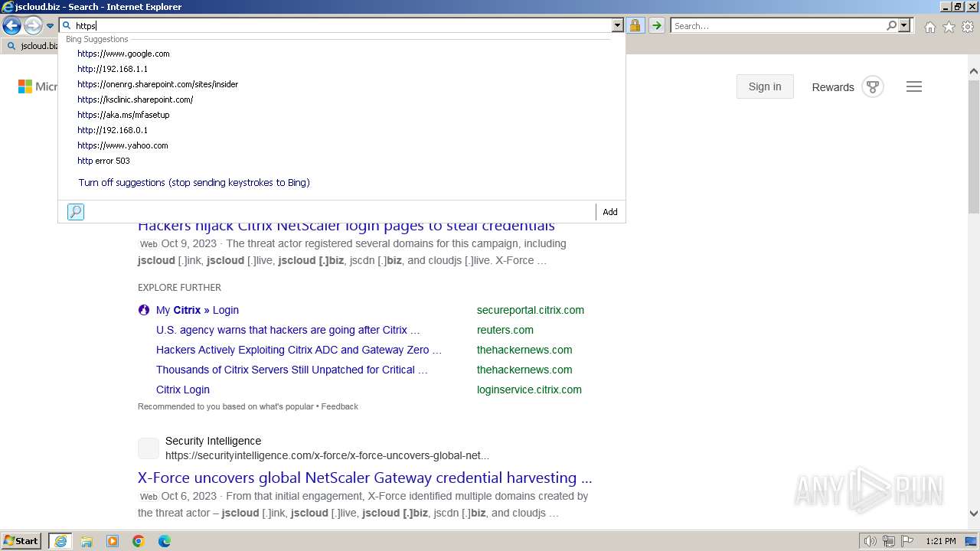Open Favorites star icon
Image resolution: width=980 pixels, height=551 pixels.
949,27
